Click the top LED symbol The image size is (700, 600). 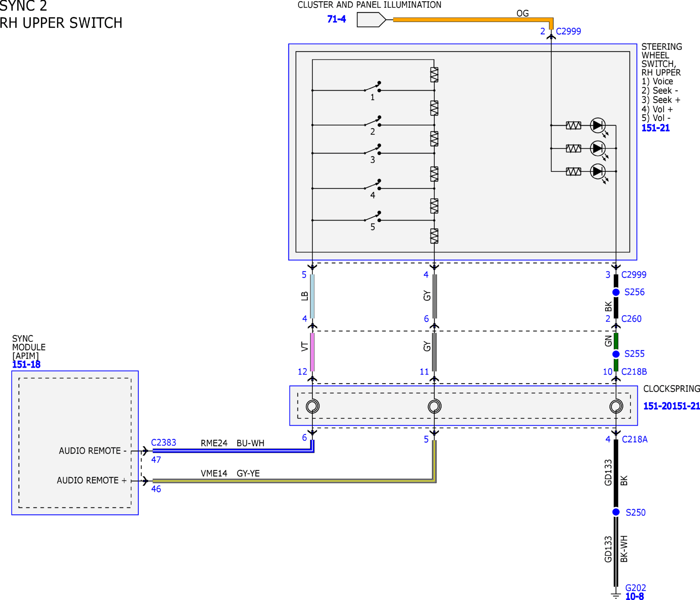tap(598, 125)
